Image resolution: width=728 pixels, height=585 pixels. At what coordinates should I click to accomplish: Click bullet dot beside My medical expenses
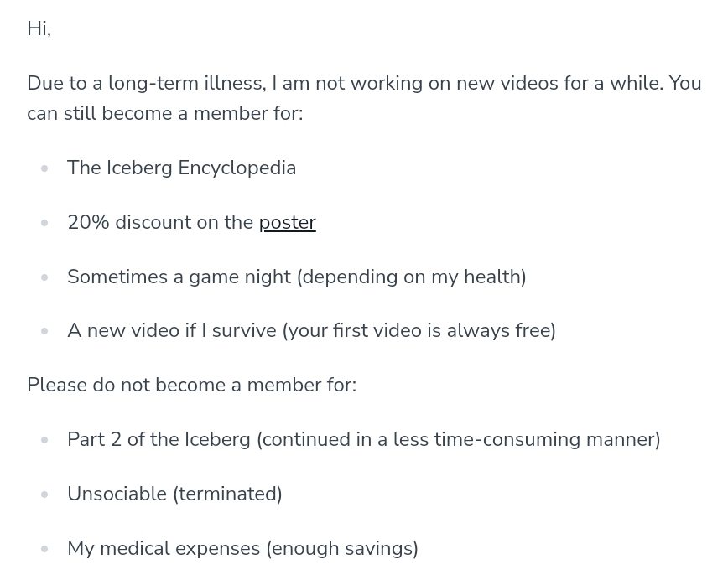[x=44, y=549]
